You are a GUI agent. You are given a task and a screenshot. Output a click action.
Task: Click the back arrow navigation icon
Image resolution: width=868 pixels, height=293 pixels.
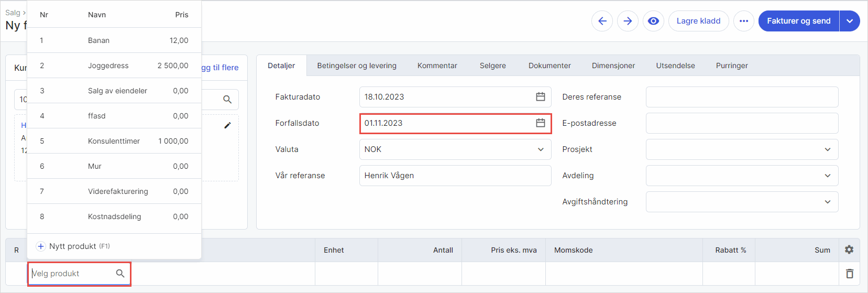(x=602, y=21)
